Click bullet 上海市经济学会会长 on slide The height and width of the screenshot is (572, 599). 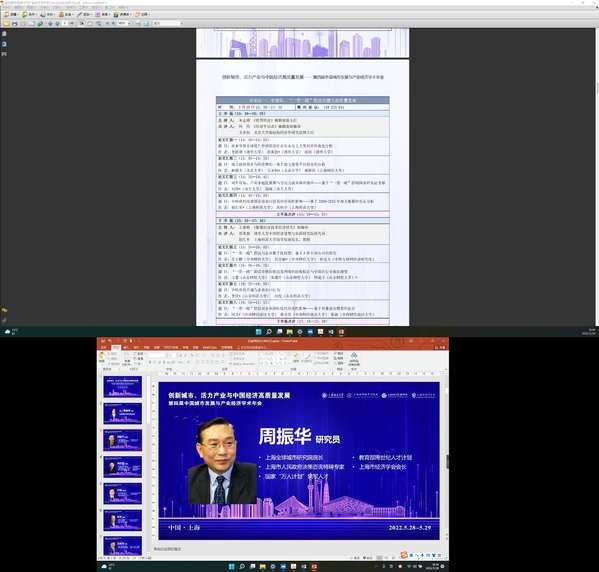383,467
